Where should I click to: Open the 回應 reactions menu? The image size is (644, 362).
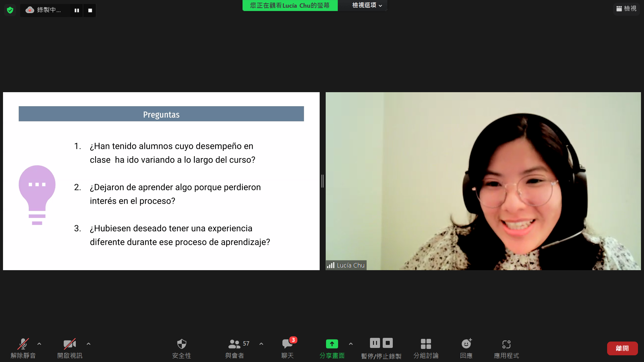466,349
